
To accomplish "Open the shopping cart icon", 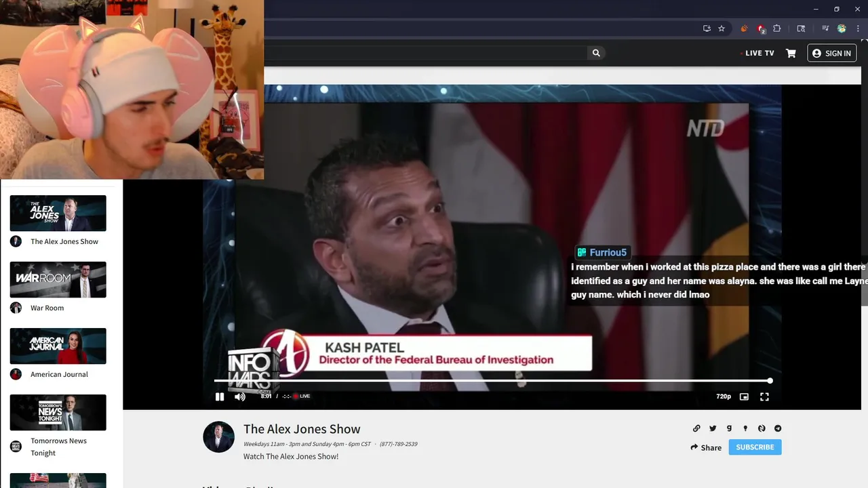I will point(791,53).
